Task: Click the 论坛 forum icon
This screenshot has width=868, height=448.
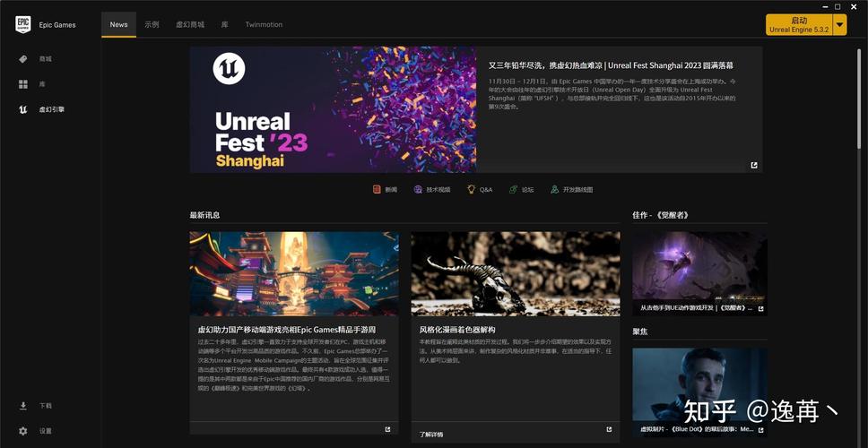Action: pyautogui.click(x=513, y=189)
